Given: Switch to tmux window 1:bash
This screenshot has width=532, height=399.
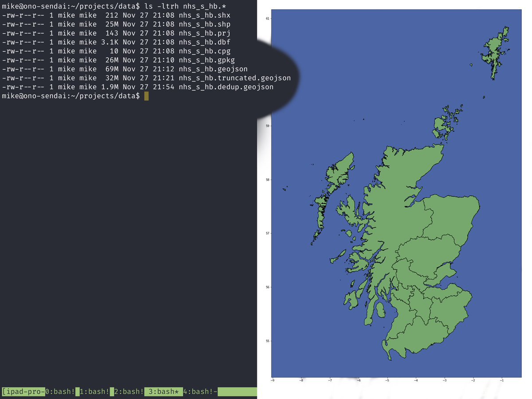Looking at the screenshot, I should coord(94,391).
